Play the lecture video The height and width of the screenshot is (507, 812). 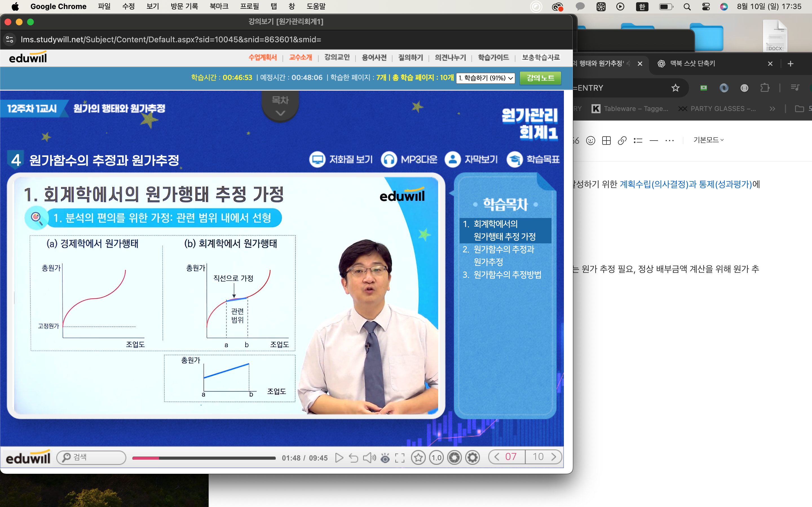[x=339, y=458]
